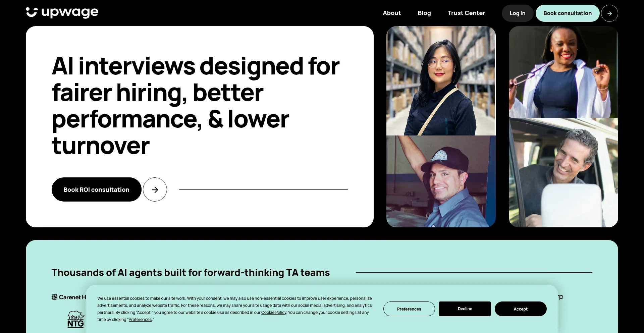Open cookie Preferences button

click(x=409, y=309)
